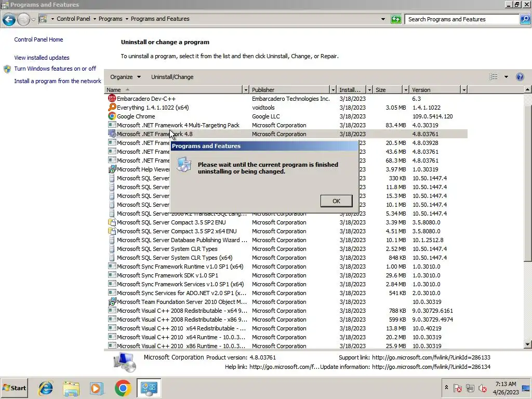532x399 pixels.
Task: Show hidden tray icons arrow
Action: [446, 388]
